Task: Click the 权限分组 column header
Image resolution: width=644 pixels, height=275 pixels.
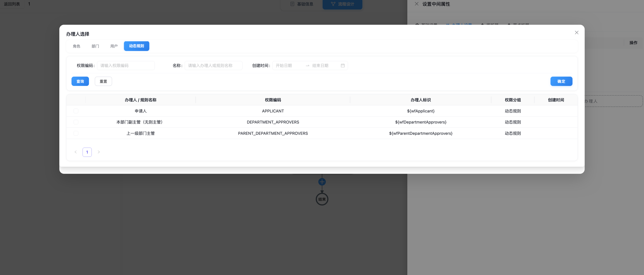Action: 513,100
